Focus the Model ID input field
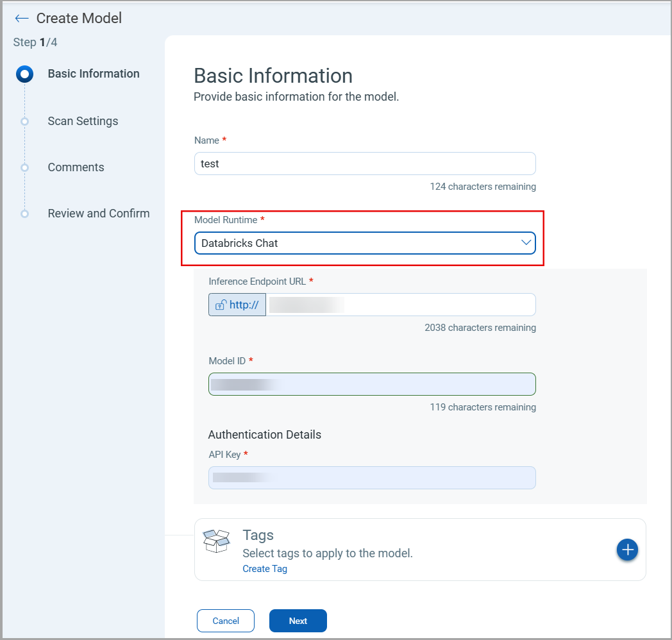Screen dimensions: 672x640 (x=372, y=384)
